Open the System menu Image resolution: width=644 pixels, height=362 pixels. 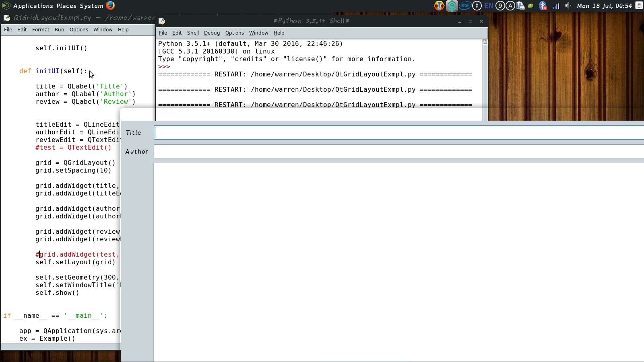point(91,6)
